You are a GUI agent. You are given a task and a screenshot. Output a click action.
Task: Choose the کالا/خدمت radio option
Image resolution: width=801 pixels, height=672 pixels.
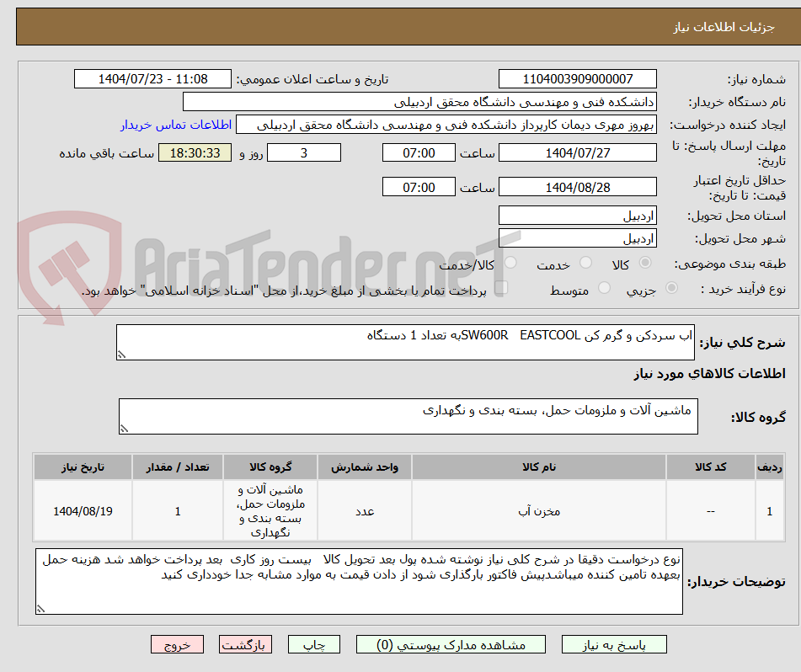tap(510, 260)
